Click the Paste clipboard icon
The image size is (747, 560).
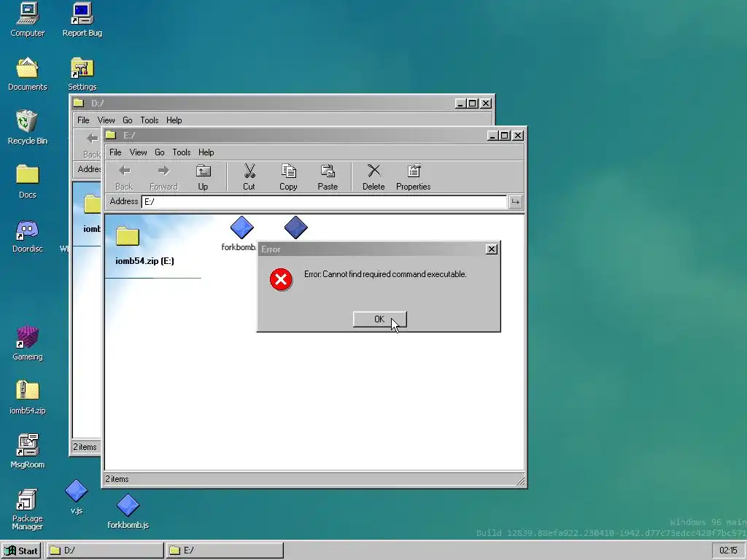328,177
